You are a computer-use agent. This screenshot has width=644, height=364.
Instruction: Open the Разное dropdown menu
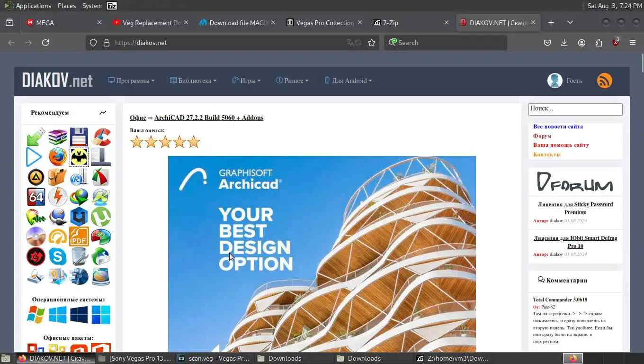[292, 81]
